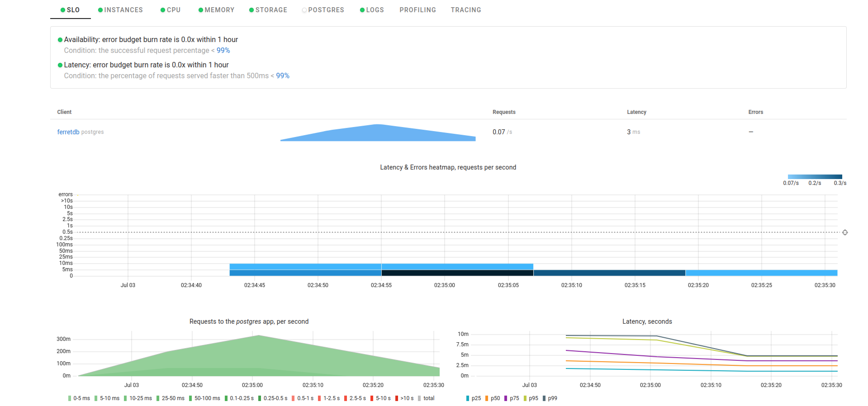868x406 pixels.
Task: Open the ferretdb client link
Action: (x=68, y=132)
